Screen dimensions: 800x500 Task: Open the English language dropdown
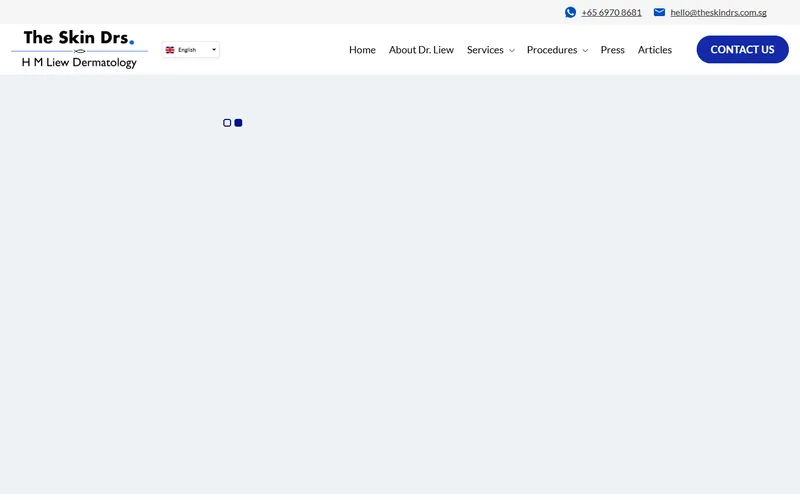tap(190, 49)
